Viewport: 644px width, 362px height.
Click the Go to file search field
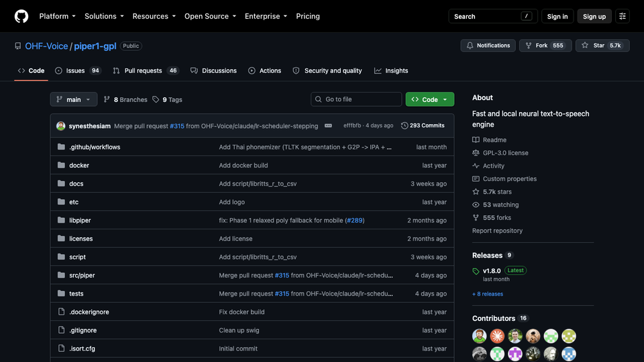[x=356, y=99]
